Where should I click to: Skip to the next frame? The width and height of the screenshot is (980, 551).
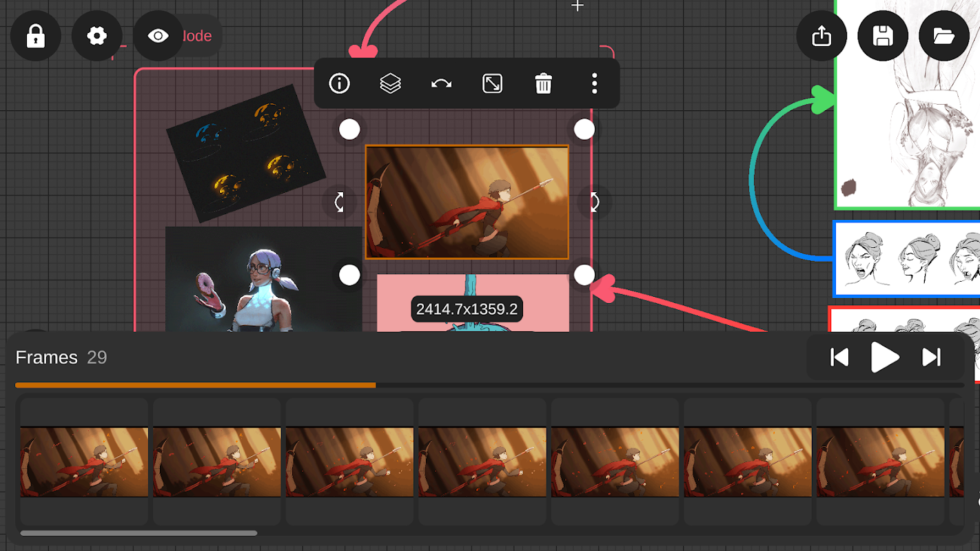pyautogui.click(x=932, y=357)
